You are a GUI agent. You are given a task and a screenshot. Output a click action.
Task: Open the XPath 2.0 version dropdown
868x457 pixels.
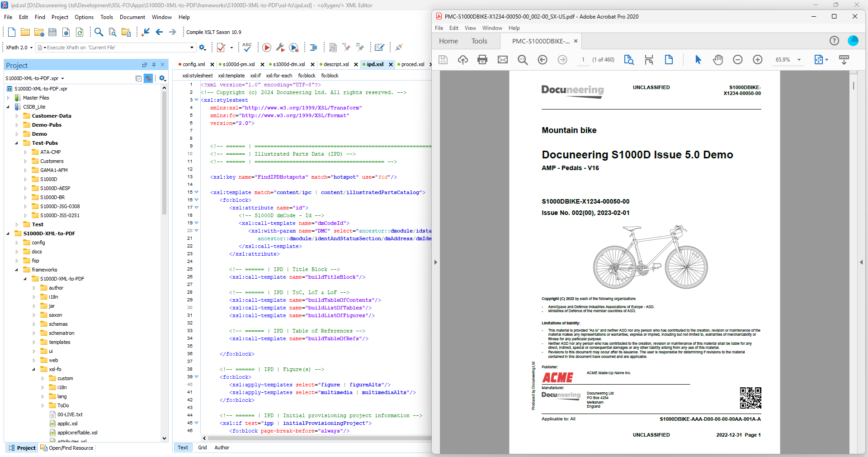click(31, 47)
